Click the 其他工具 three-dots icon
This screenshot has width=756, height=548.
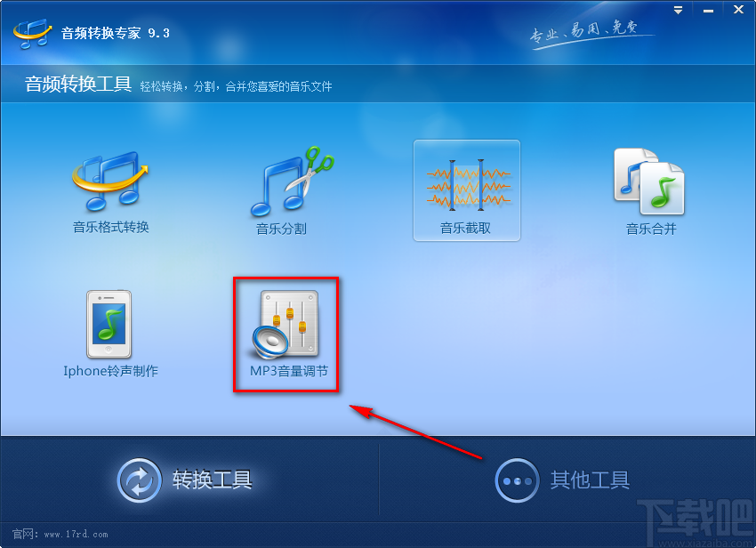[517, 480]
